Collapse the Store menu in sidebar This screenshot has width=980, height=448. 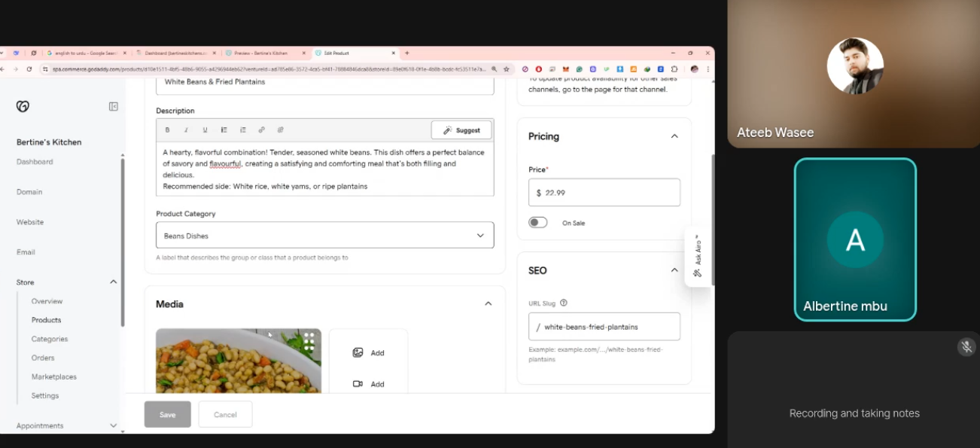[x=114, y=282]
